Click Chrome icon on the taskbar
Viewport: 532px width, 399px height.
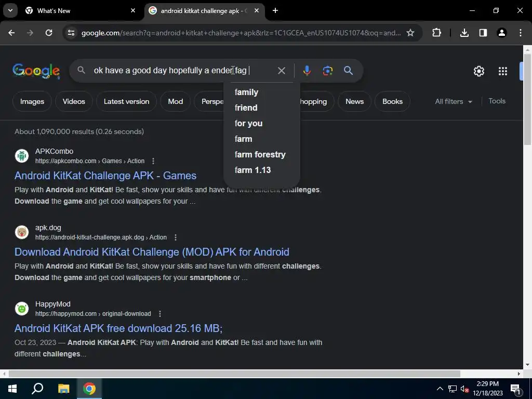(89, 389)
